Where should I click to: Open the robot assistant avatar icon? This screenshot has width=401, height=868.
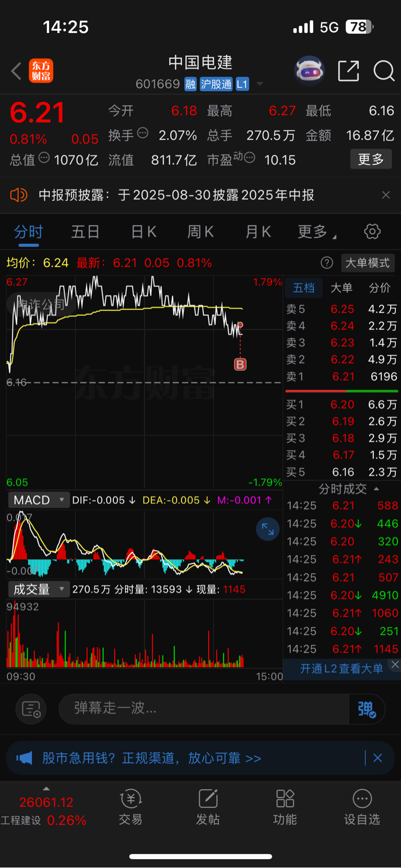[x=309, y=70]
